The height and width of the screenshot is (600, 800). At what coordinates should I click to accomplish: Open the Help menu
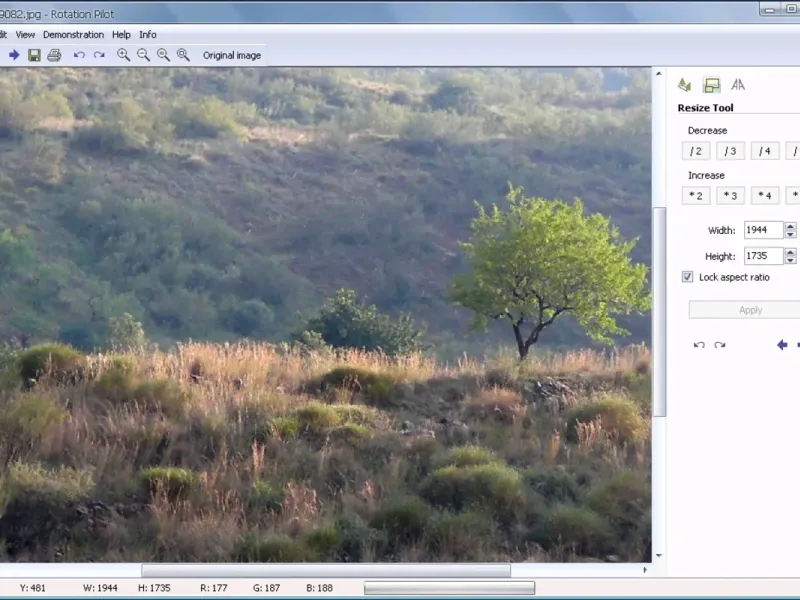pos(121,35)
